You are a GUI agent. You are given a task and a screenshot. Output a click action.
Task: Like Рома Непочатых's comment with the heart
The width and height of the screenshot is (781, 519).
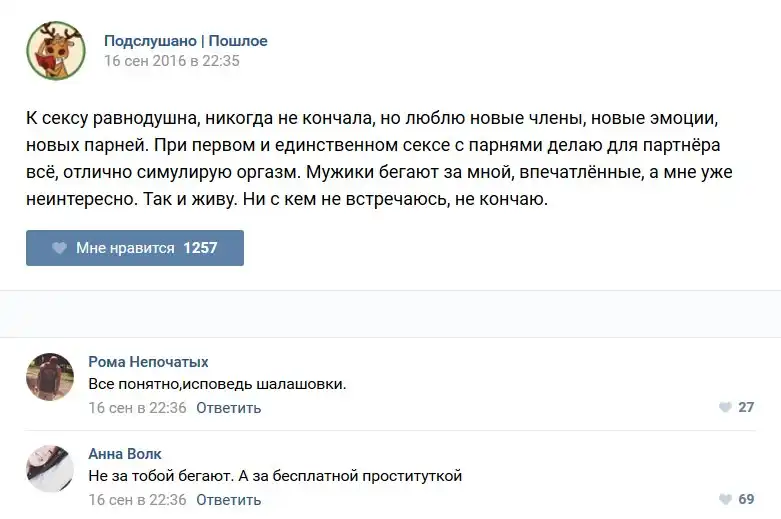[725, 408]
